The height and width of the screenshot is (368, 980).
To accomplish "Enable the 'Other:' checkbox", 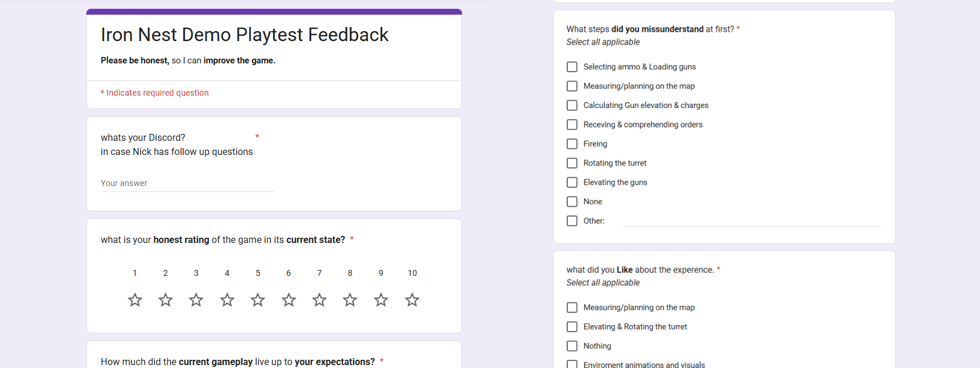I will point(572,221).
